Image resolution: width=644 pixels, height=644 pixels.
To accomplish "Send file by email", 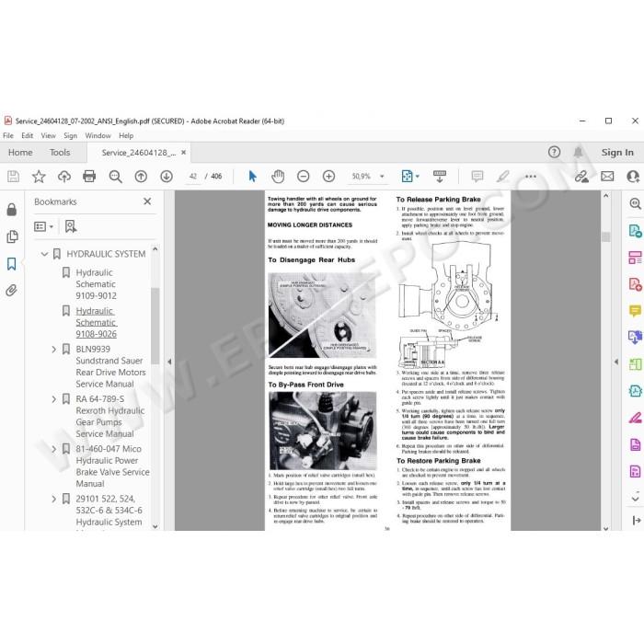I will (x=607, y=177).
